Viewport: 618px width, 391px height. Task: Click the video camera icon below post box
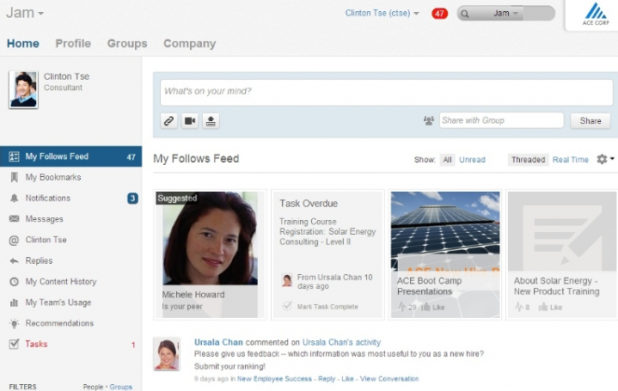tap(190, 121)
